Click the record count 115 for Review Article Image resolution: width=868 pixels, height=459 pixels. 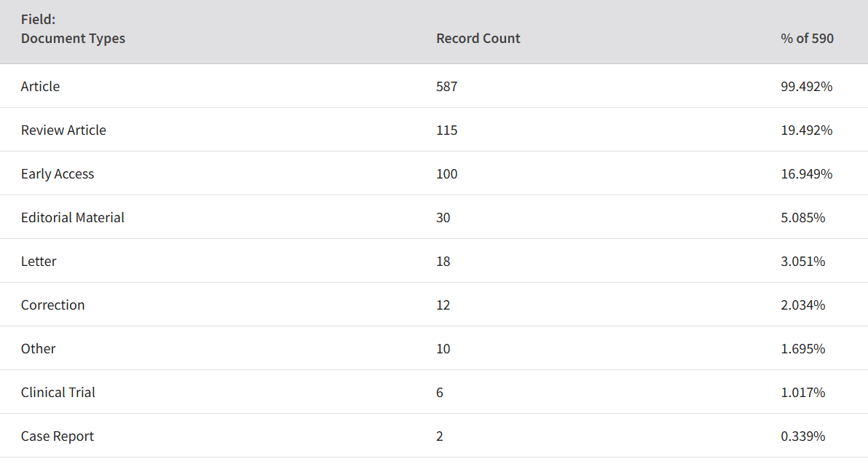[446, 130]
